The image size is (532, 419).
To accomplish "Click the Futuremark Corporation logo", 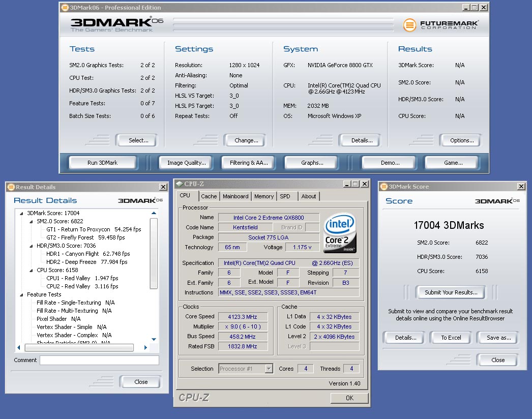I will (440, 25).
